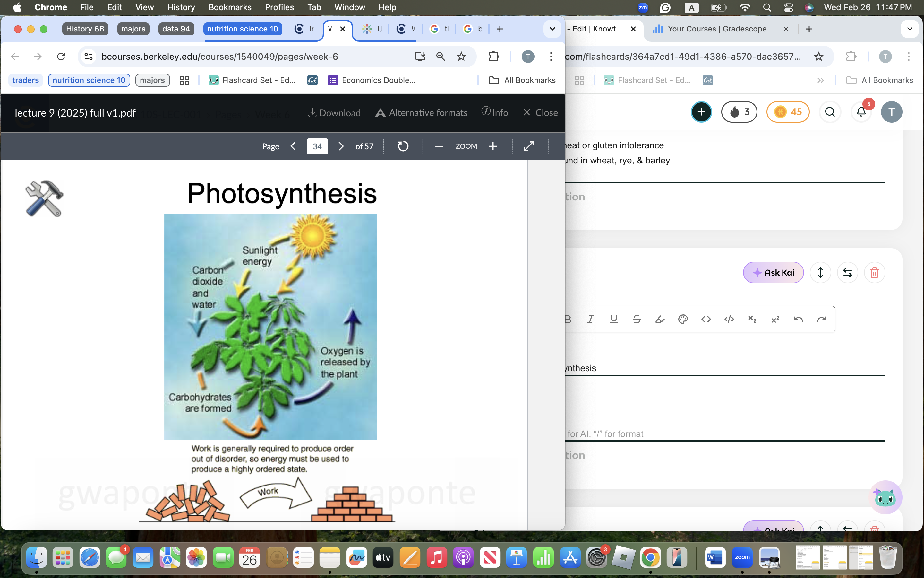
Task: Expand the tab search dropdown in bCourses window
Action: tap(552, 29)
